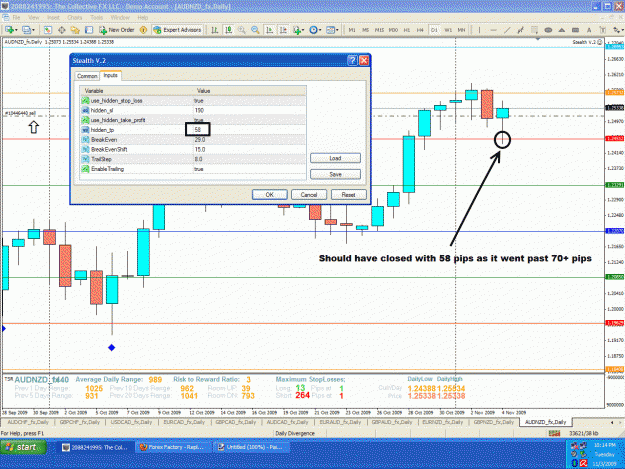Viewport: 625px width, 469px height.
Task: Toggle the Auto Scroll chart icon
Action: (x=270, y=30)
